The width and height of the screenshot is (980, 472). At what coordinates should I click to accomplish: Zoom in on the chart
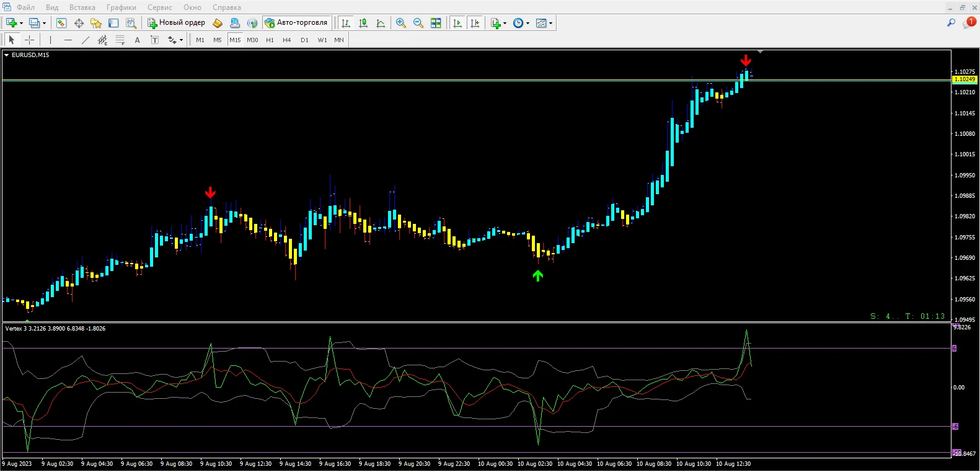coord(401,23)
